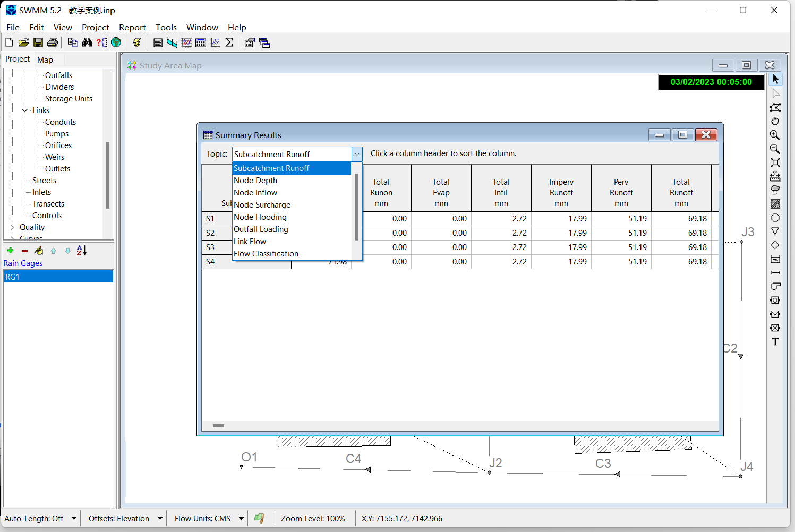Open the Topic combo box arrow
The image size is (795, 532).
coord(357,154)
